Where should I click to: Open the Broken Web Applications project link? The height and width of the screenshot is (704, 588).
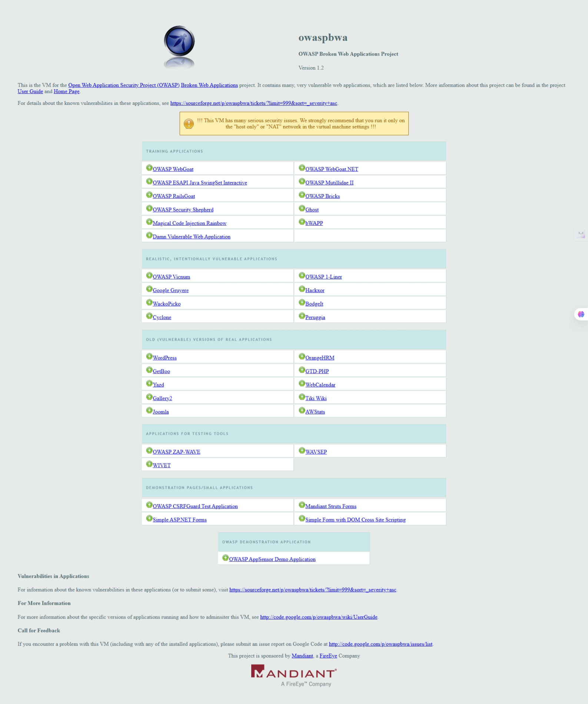(x=209, y=85)
